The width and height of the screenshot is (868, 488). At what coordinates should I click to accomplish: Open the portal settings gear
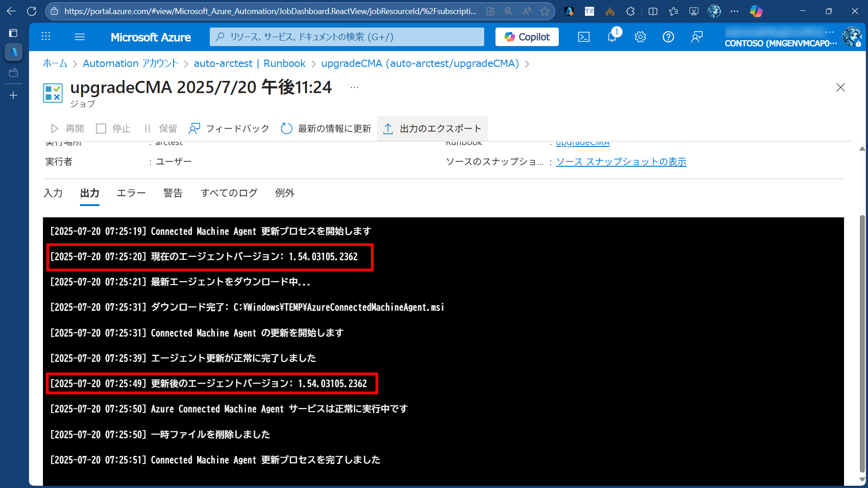pyautogui.click(x=640, y=37)
